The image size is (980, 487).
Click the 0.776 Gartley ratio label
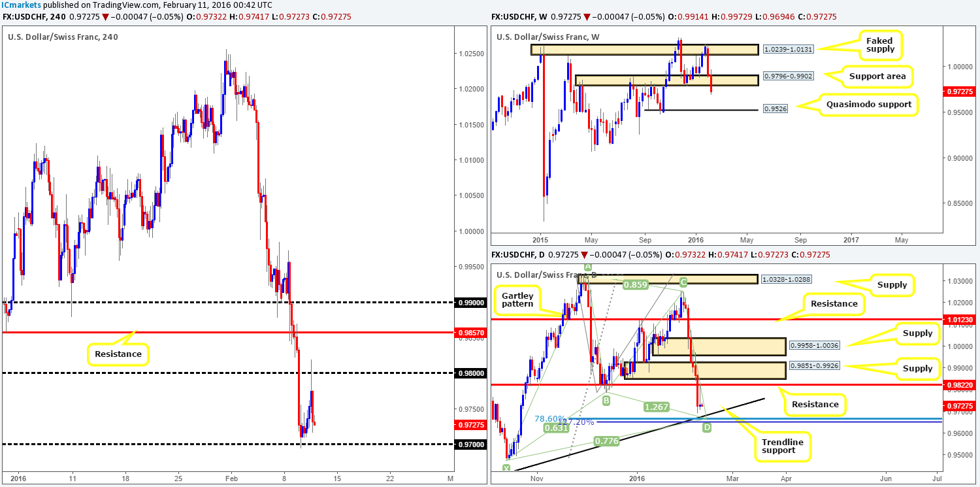pos(607,443)
